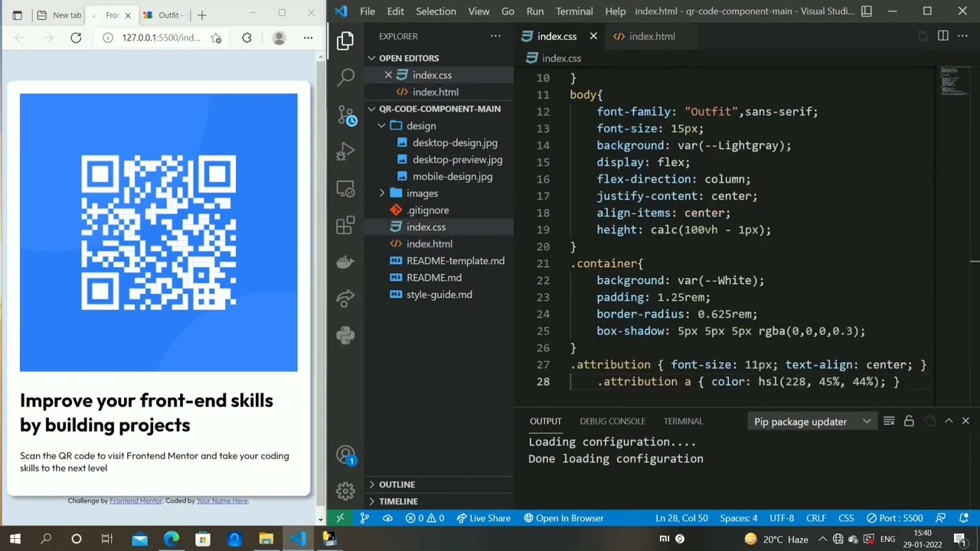The width and height of the screenshot is (980, 551).
Task: Click Live Share in the status bar
Action: coord(483,518)
